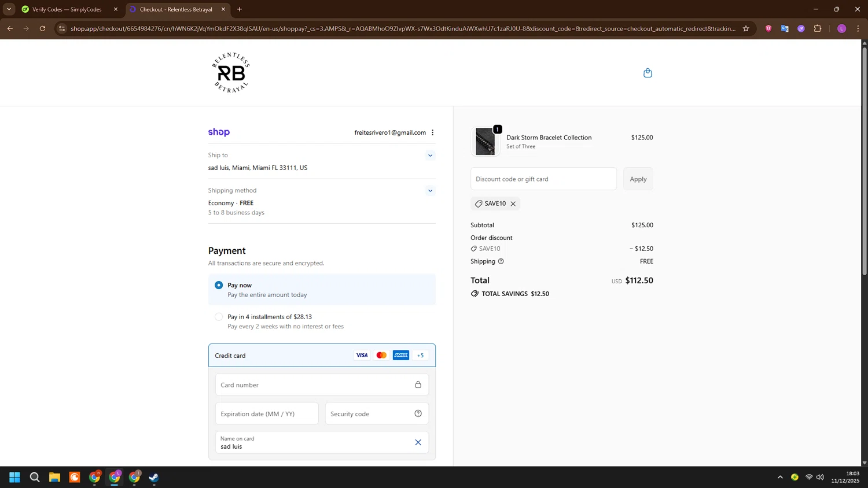The image size is (868, 488).
Task: Show the +5 additional card brands
Action: click(x=421, y=355)
